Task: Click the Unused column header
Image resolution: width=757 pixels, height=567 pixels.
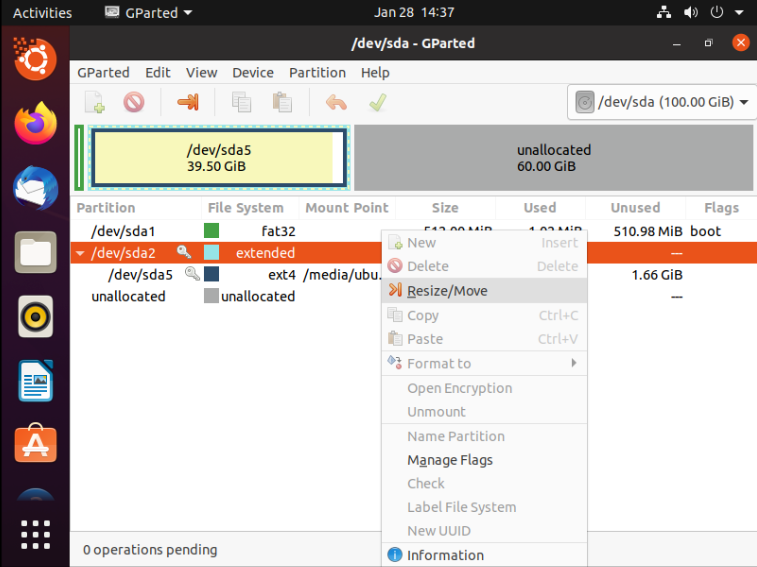Action: [635, 208]
